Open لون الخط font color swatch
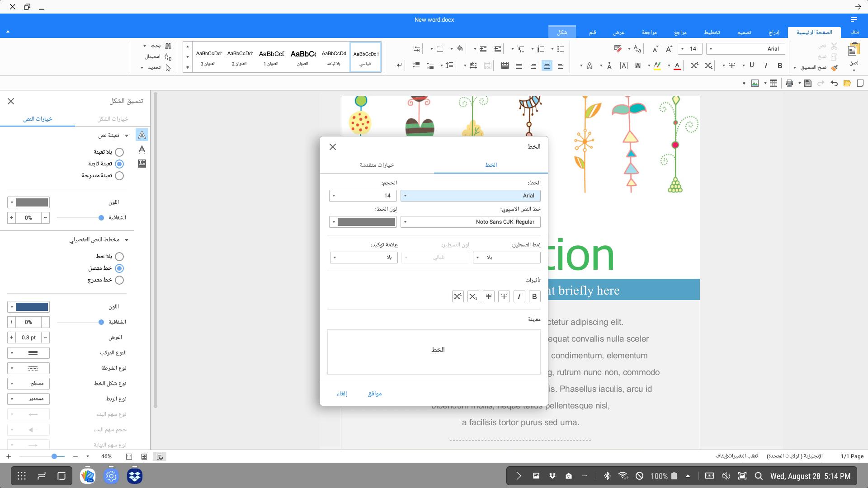The image size is (868, 488). [x=363, y=222]
